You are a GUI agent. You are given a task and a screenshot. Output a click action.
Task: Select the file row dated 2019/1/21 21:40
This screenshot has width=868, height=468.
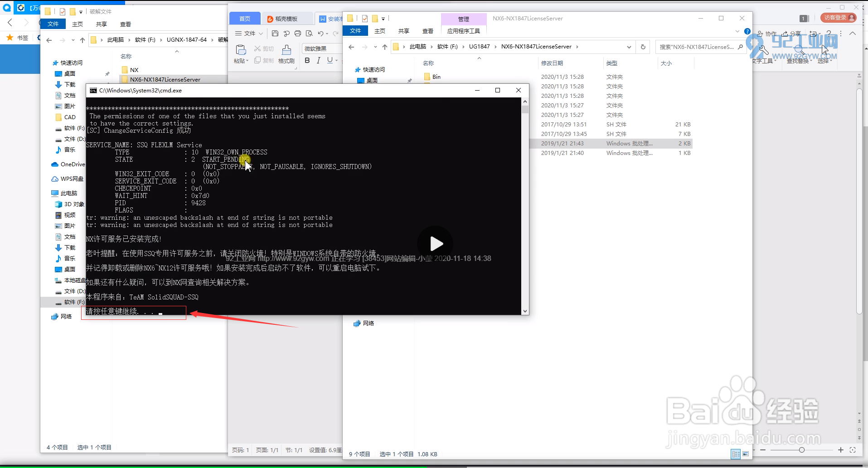611,153
